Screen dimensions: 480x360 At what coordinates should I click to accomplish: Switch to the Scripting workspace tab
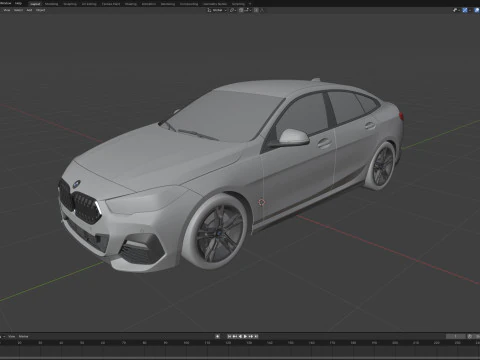238,4
